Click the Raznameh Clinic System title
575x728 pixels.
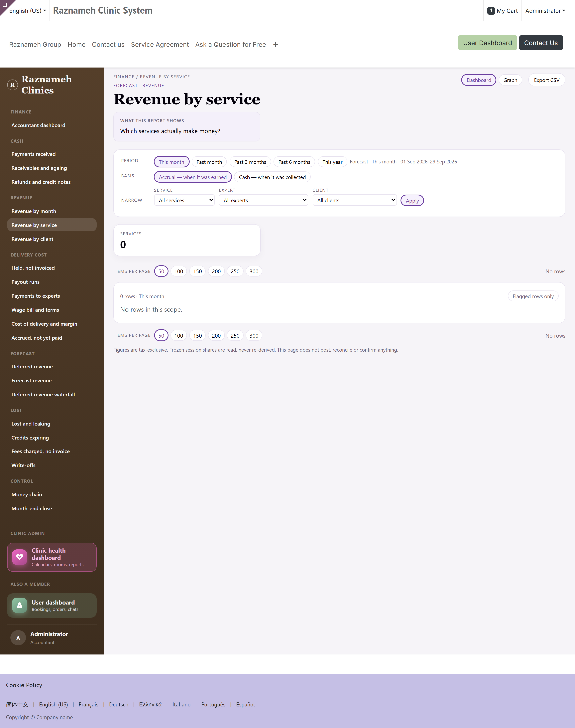tap(103, 10)
